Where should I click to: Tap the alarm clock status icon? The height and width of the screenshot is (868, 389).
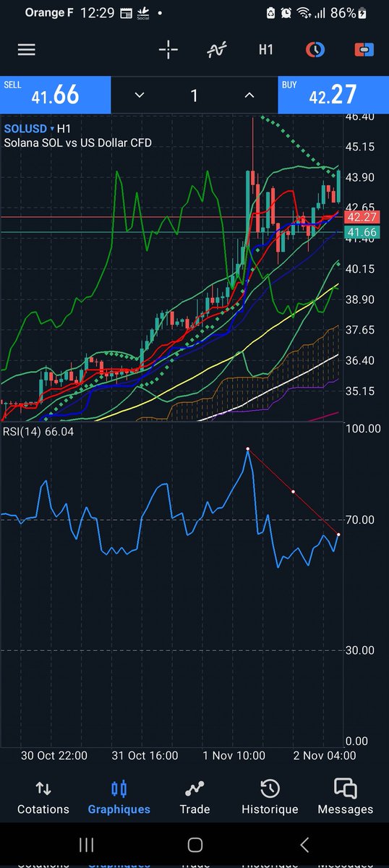(x=287, y=13)
